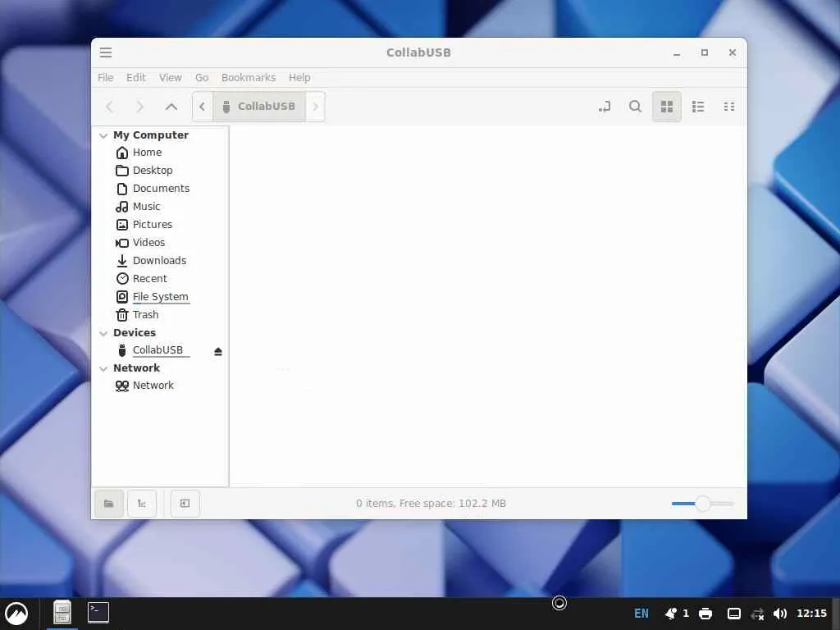
Task: Open the hamburger menu in title bar
Action: [x=106, y=52]
